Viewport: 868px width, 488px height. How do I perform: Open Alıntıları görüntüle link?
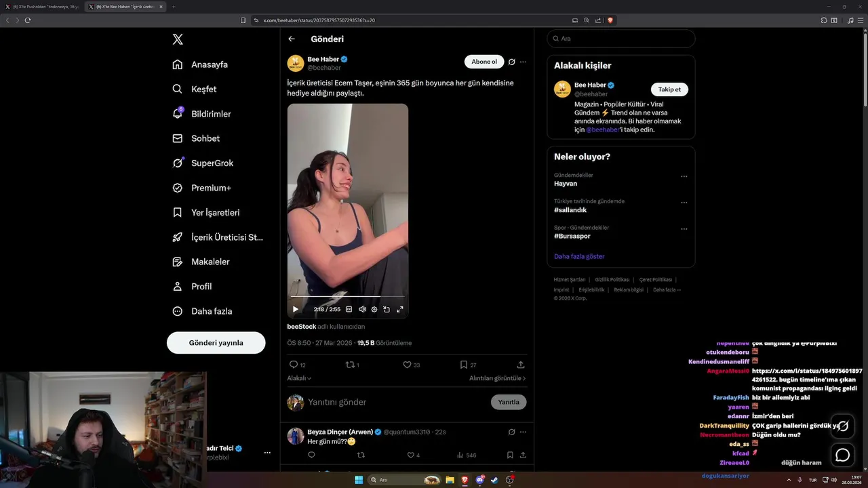point(498,378)
